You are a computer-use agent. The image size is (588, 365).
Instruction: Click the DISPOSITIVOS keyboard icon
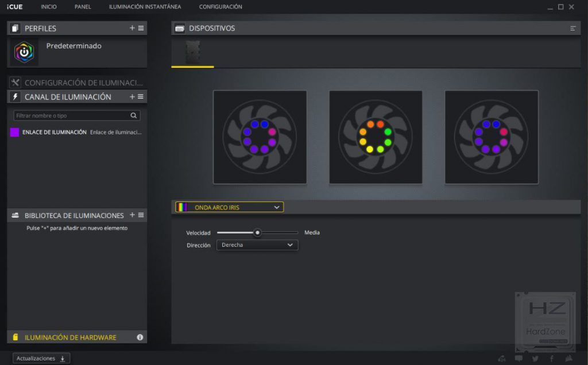(180, 29)
